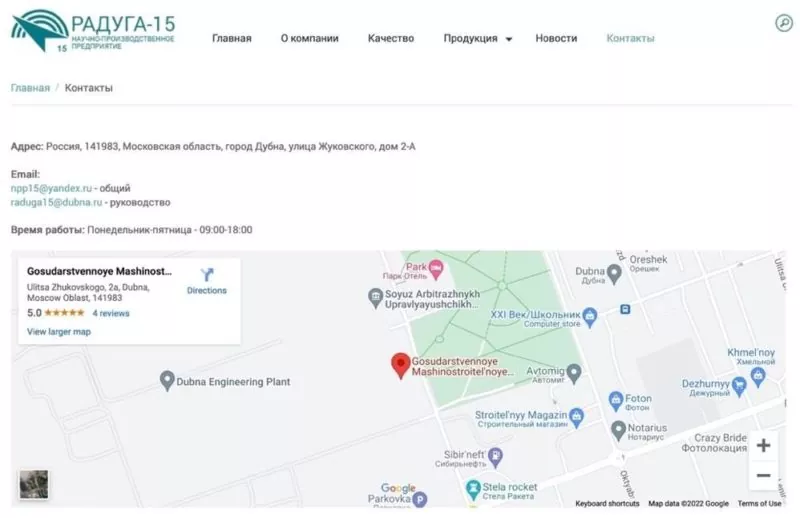Switch to satellite view thumbnail

tap(34, 484)
